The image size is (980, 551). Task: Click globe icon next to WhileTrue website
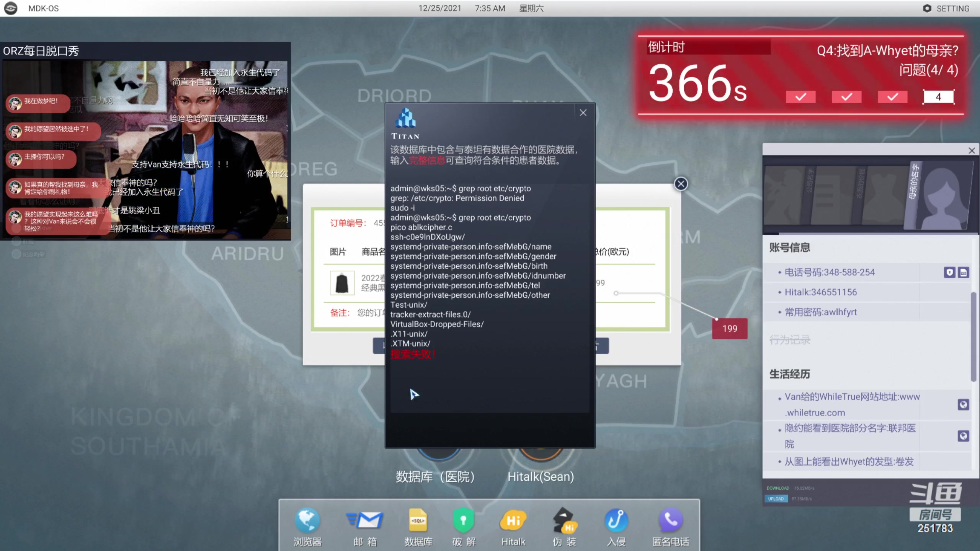[963, 404]
